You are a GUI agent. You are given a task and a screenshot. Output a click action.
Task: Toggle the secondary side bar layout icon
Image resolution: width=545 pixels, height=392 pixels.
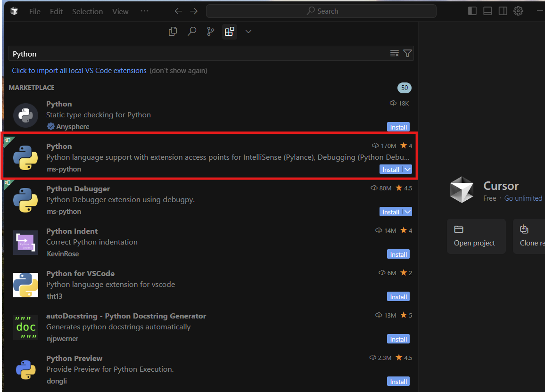[x=503, y=11]
